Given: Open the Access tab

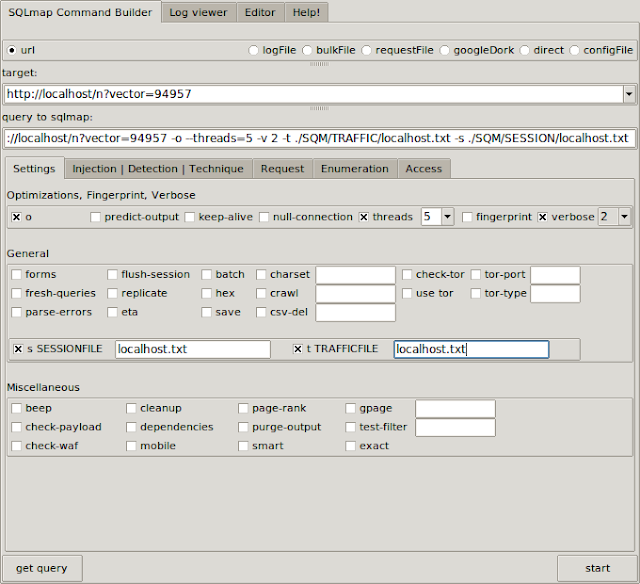Looking at the screenshot, I should tap(424, 169).
